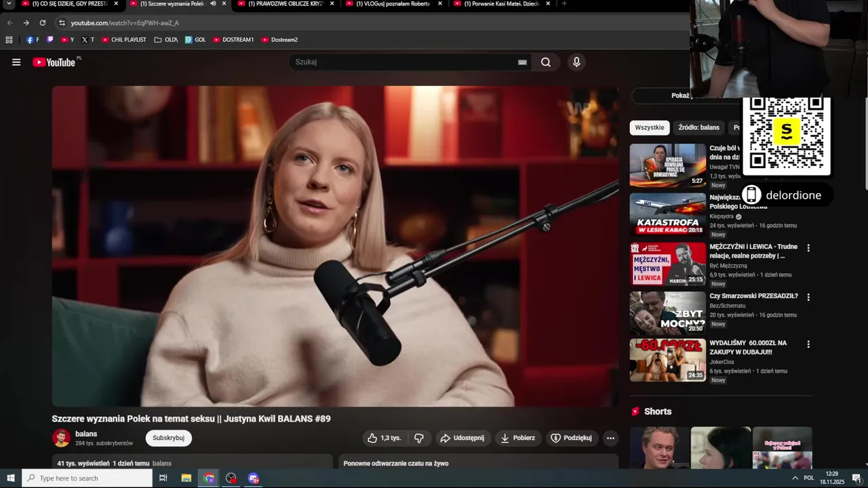868x488 pixels.
Task: Click the magnifier search button
Action: 546,62
